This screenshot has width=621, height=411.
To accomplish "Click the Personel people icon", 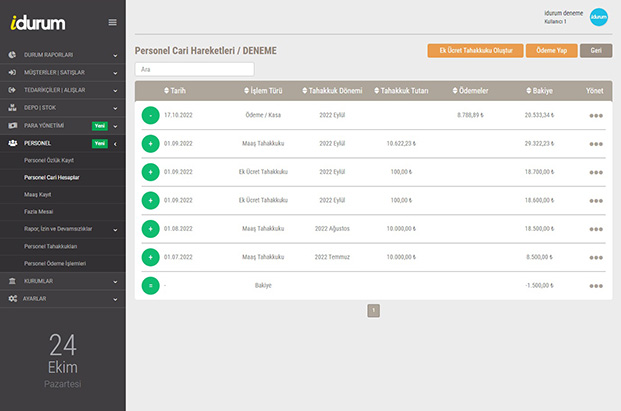I will [13, 143].
